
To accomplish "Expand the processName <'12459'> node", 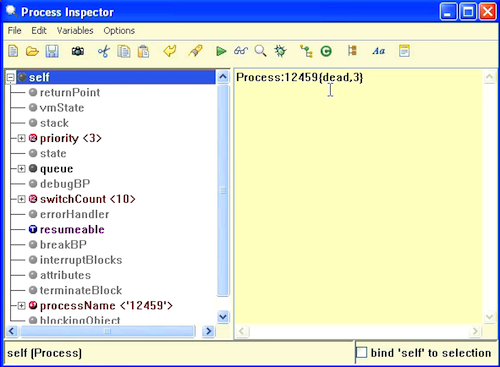I will pos(21,305).
